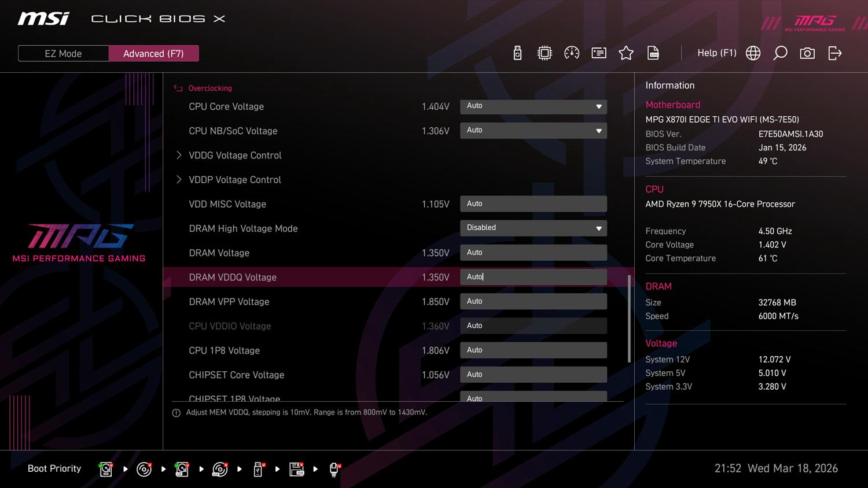
Task: Click the CPU chip icon in toolbar
Action: click(545, 53)
